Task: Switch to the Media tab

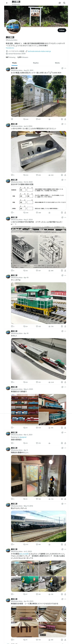Action: pos(57,63)
